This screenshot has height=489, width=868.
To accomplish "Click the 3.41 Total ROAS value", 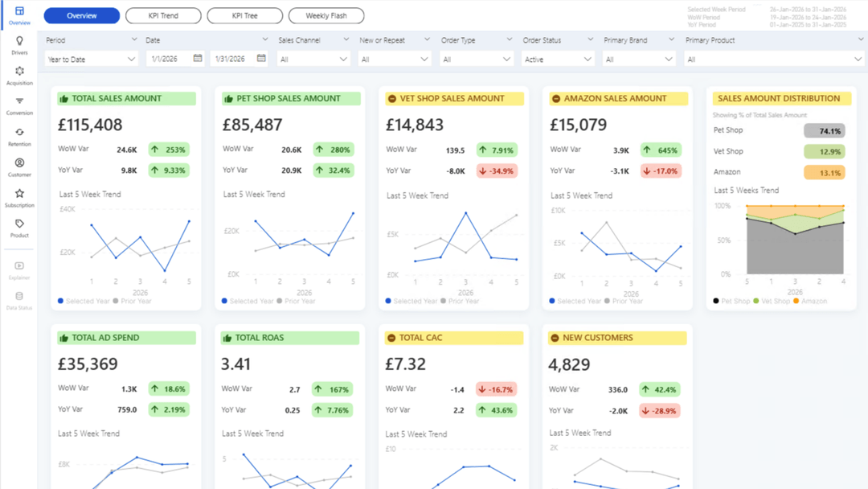I will click(235, 364).
